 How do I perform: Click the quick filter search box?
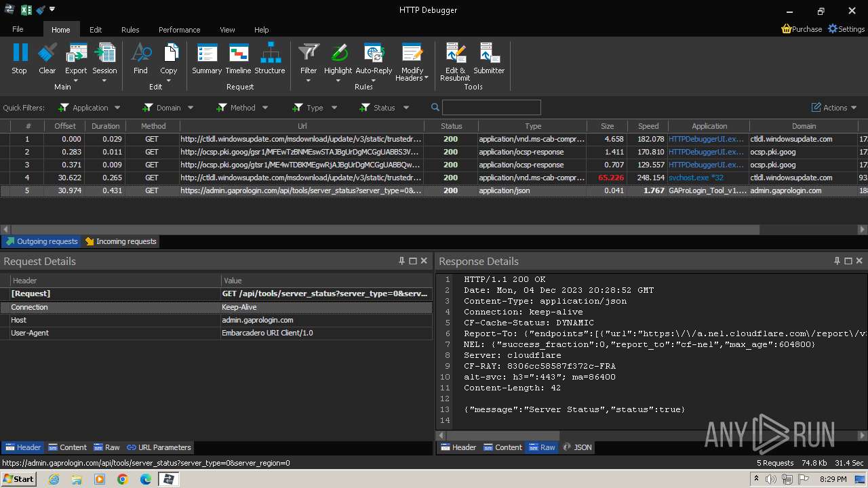pos(492,107)
